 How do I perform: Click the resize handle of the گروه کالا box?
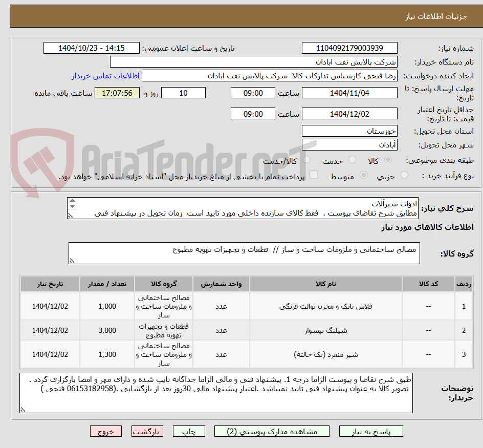click(x=73, y=261)
